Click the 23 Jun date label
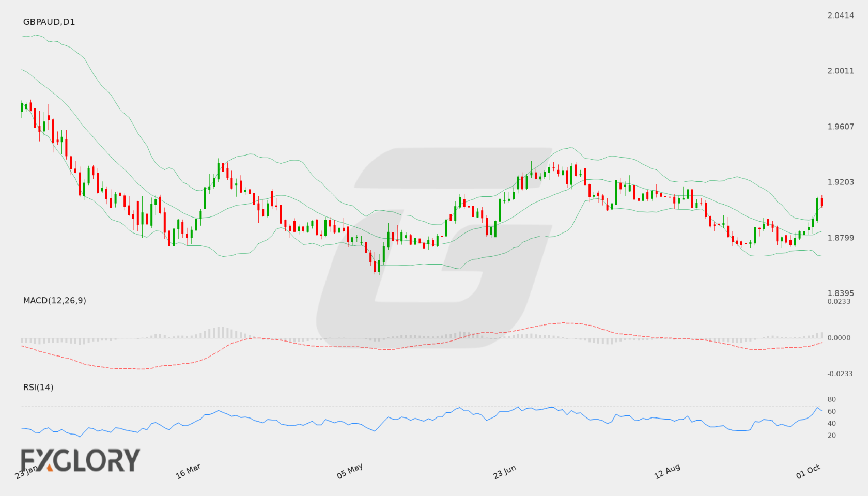 [x=504, y=472]
